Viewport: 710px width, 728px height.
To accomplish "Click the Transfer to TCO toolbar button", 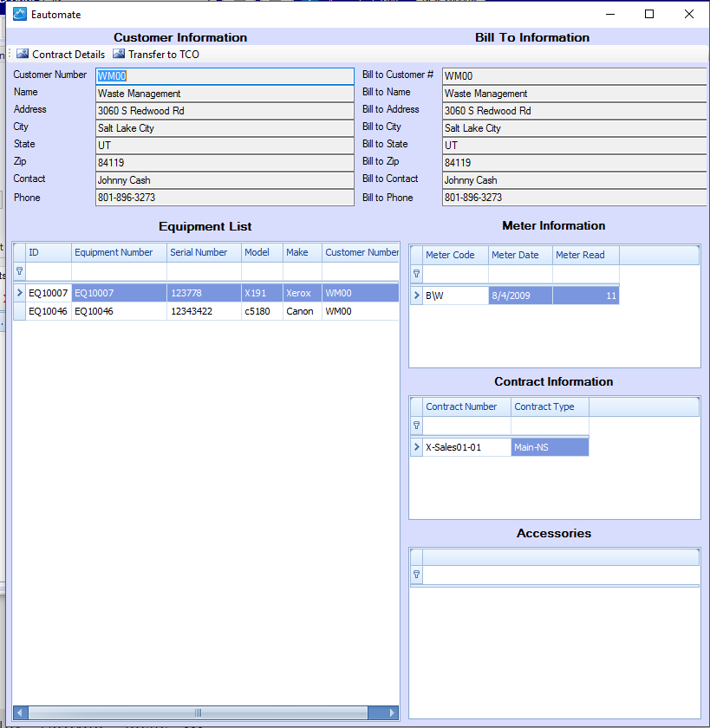I will [156, 55].
